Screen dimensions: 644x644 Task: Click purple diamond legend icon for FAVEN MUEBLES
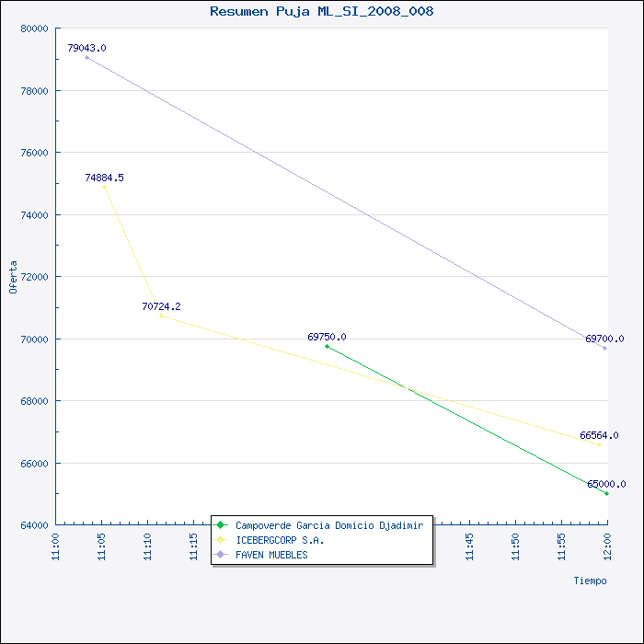pos(221,555)
